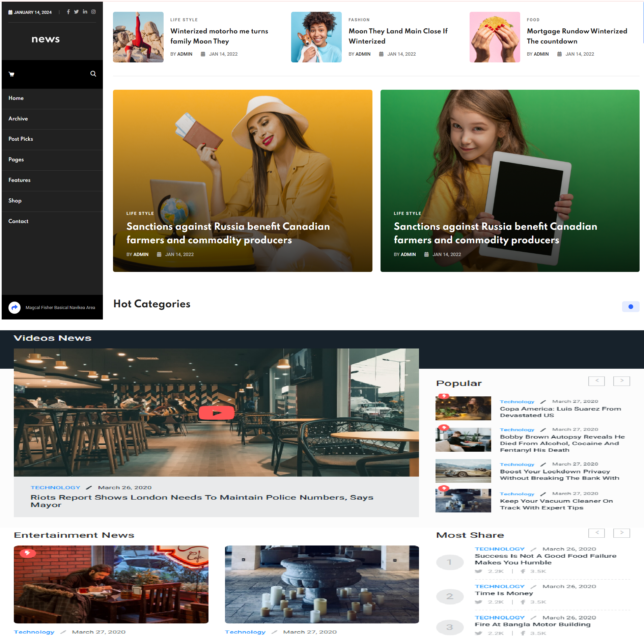Viewport: 644px width, 644px height.
Task: Open the Shop menu item
Action: (x=15, y=201)
